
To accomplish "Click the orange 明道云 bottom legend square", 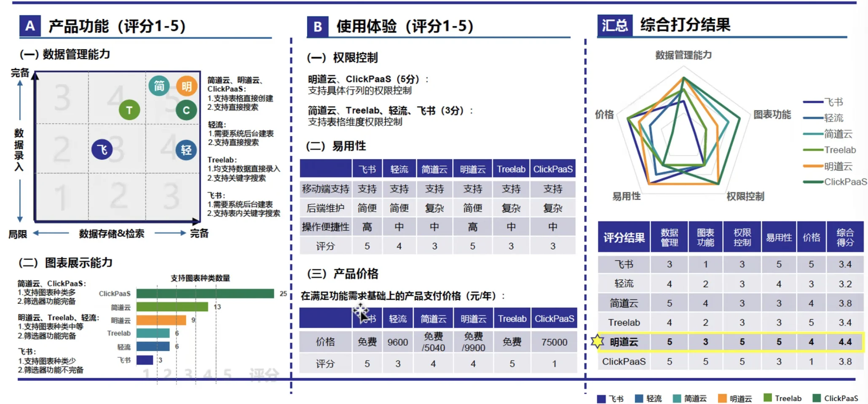I will click(x=722, y=399).
